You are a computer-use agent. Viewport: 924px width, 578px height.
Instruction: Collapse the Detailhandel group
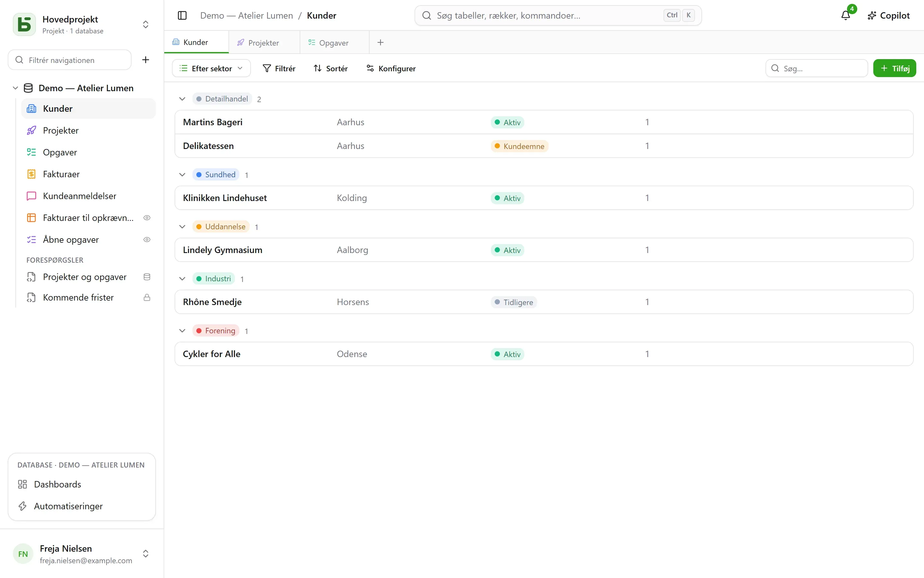coord(182,99)
